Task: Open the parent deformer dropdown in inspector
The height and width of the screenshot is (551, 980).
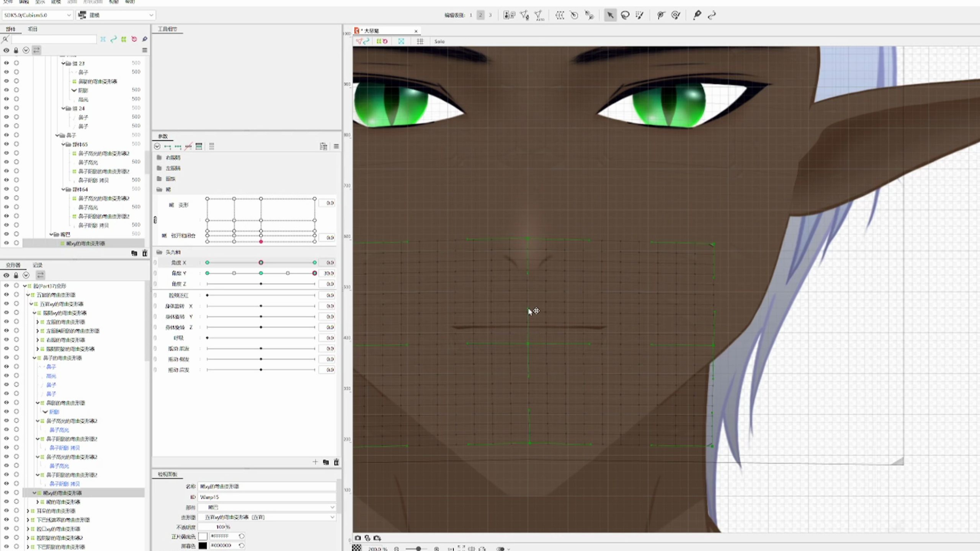Action: pyautogui.click(x=267, y=517)
